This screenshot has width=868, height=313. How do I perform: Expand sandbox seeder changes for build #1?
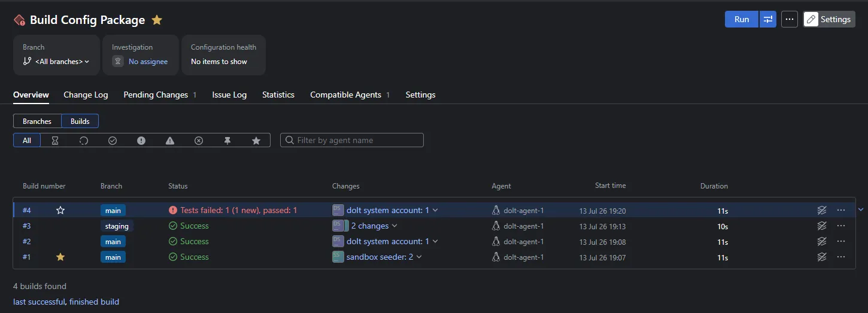(x=384, y=257)
